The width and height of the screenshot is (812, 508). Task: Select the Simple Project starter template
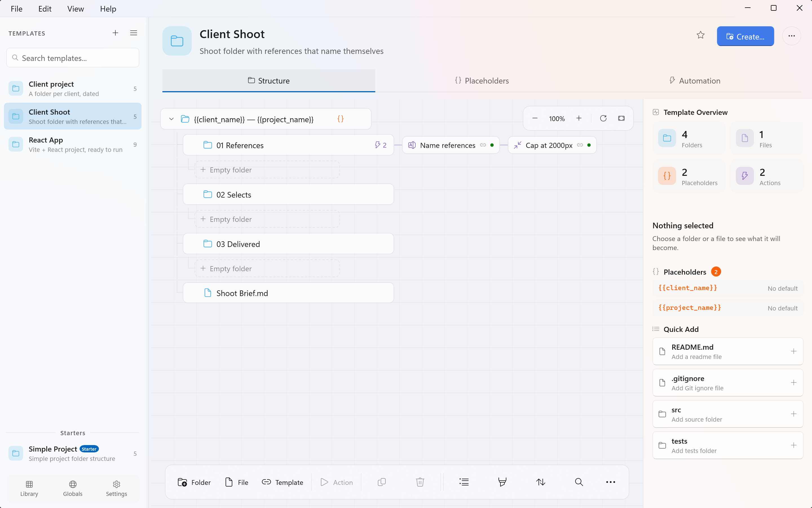[72, 454]
